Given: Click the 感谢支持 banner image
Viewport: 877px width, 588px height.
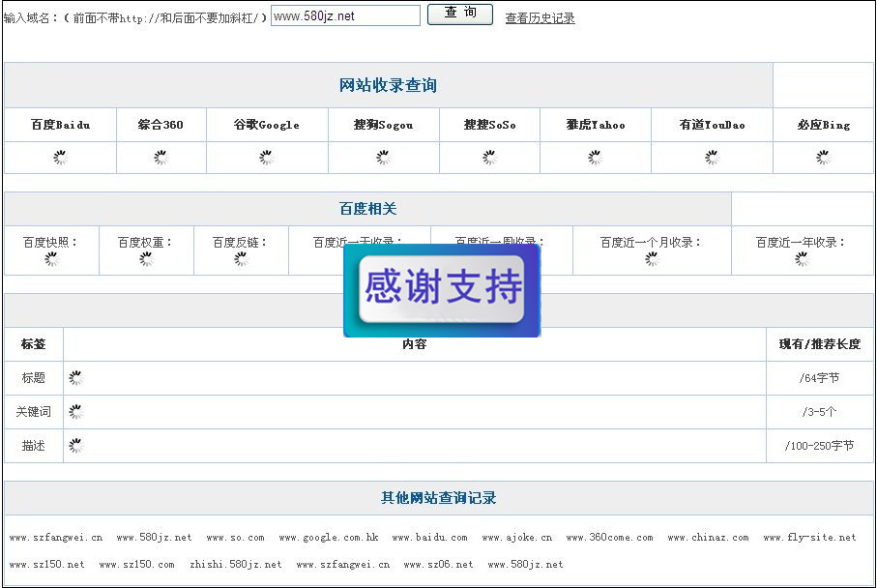Looking at the screenshot, I should [x=442, y=290].
